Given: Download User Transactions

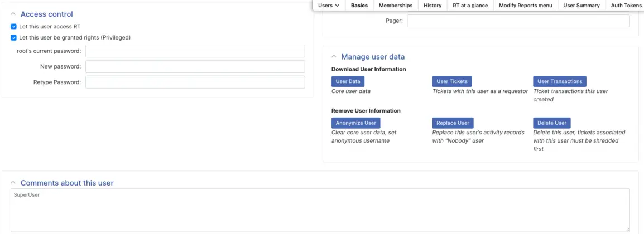Looking at the screenshot, I should (559, 81).
